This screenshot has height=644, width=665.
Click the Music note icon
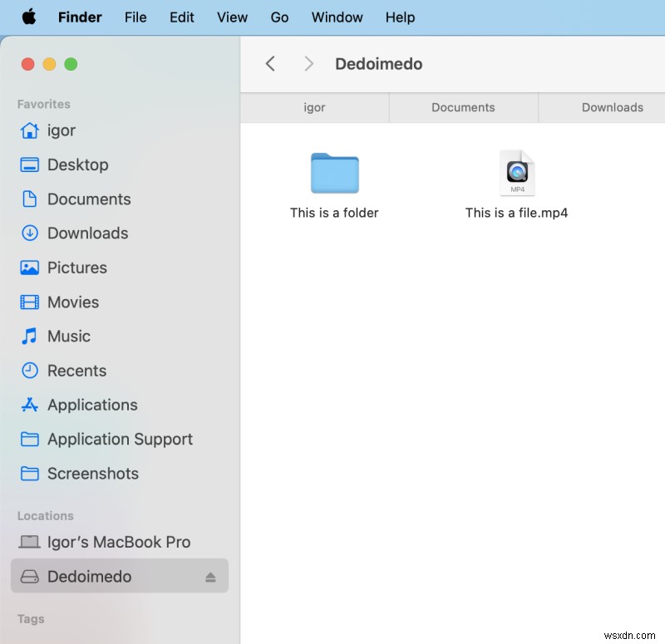pos(29,337)
